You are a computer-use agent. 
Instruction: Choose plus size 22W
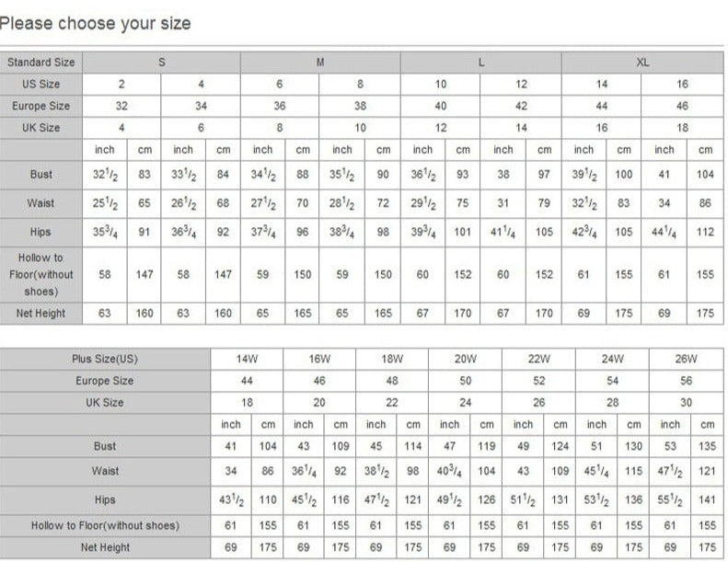point(538,359)
